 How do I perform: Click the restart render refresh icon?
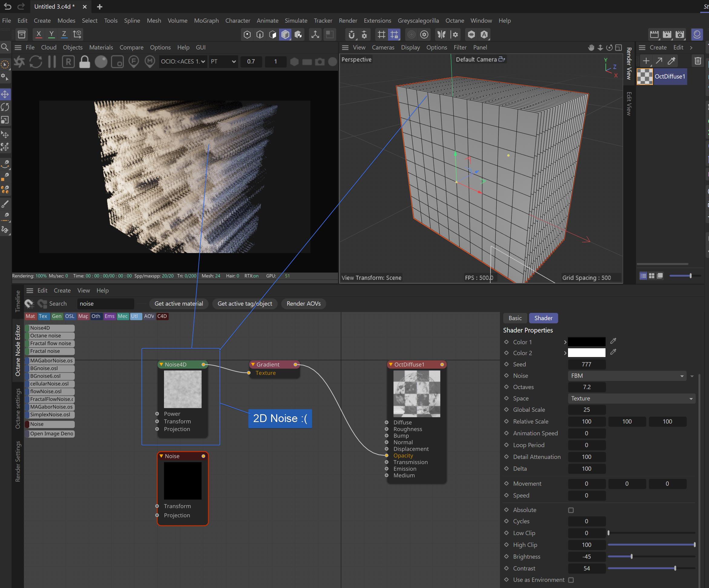(x=36, y=62)
